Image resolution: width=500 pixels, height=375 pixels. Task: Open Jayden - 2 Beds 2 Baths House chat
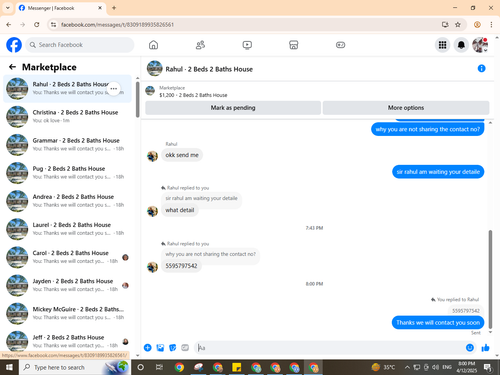[x=67, y=285]
